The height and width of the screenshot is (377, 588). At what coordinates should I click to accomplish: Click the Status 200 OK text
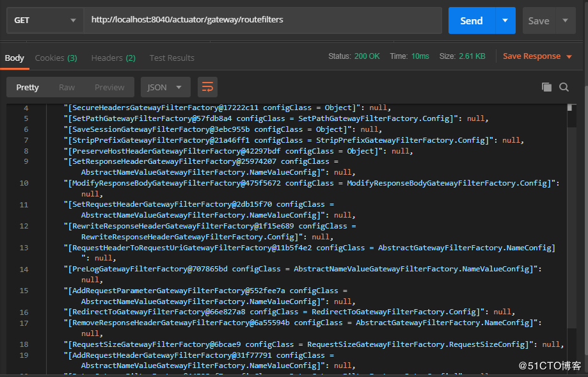tap(354, 56)
